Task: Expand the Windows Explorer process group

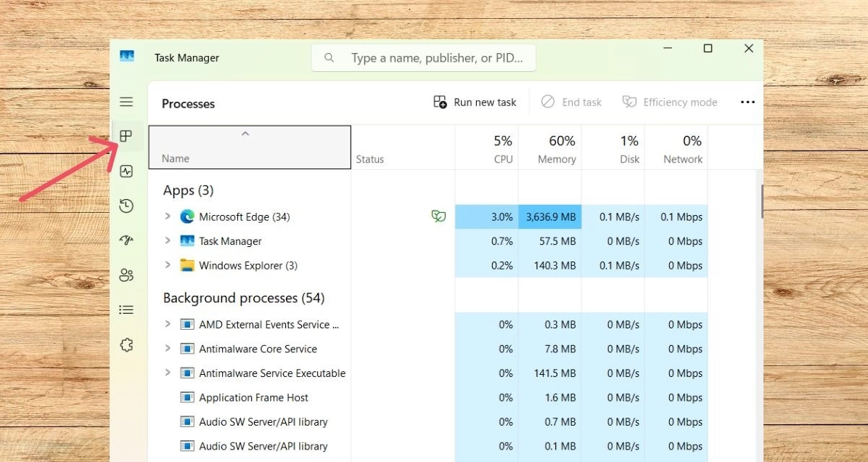Action: 168,265
